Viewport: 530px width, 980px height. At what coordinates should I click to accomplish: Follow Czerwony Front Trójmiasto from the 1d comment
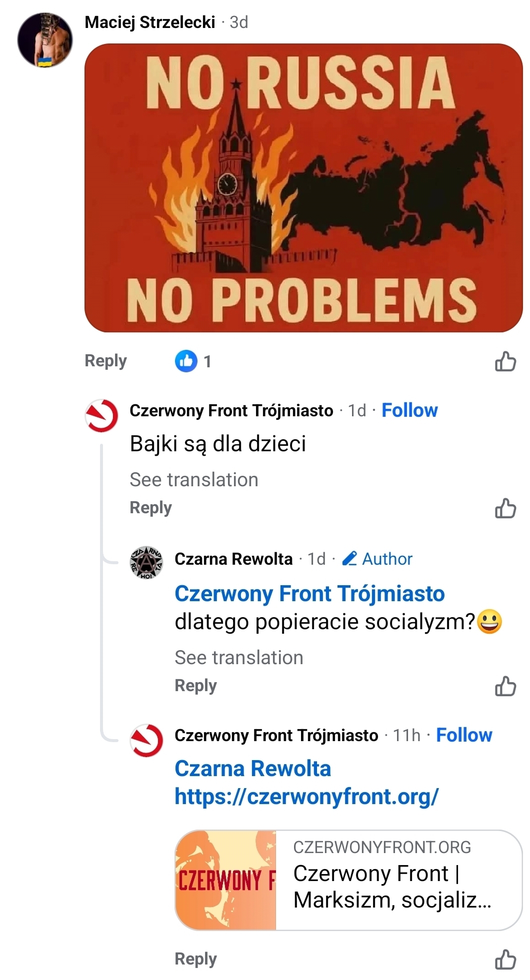point(409,410)
